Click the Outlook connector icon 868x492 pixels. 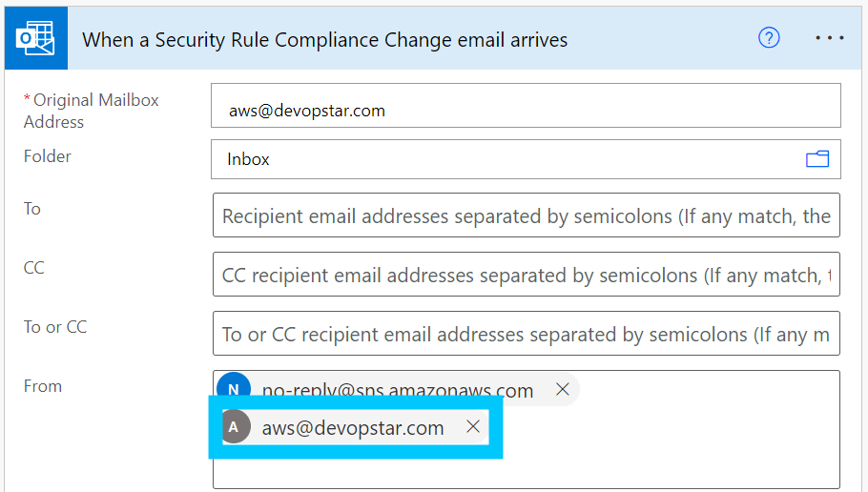pos(35,39)
